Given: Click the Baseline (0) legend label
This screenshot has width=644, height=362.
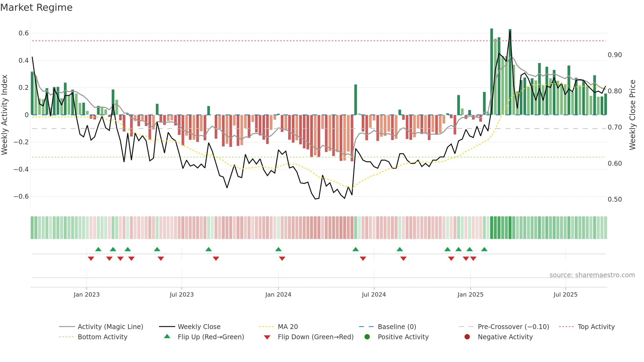Looking at the screenshot, I should [x=397, y=327].
